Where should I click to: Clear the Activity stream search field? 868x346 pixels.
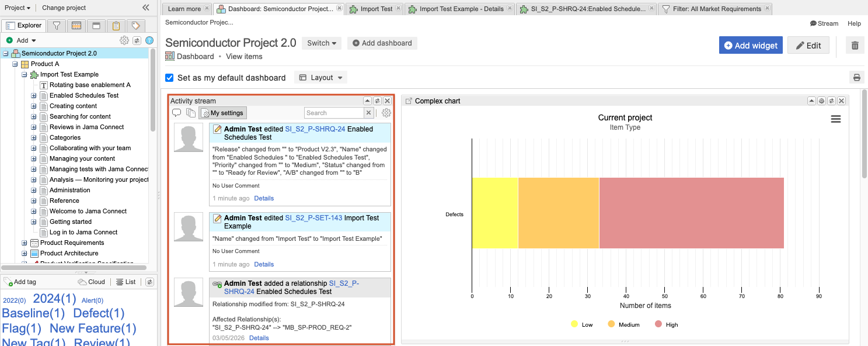[369, 113]
